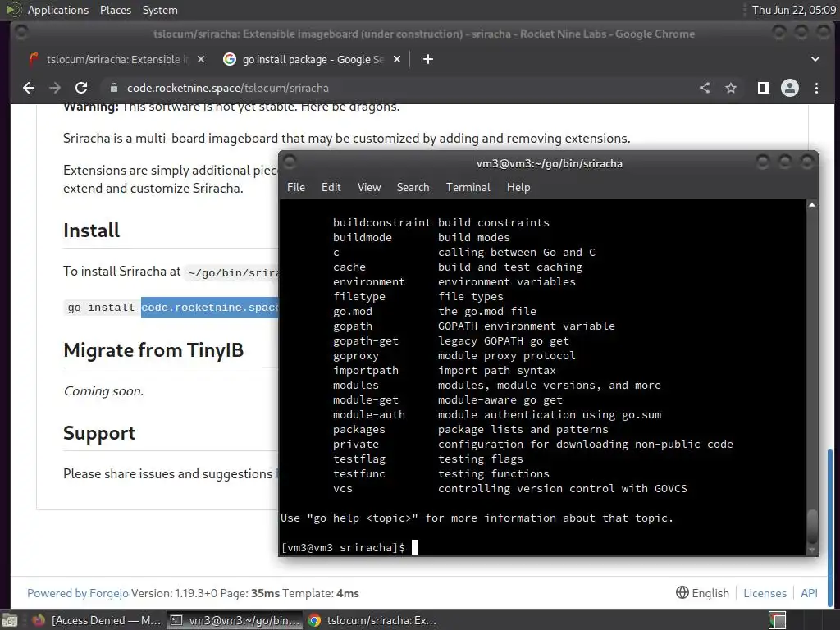Click Install heading
This screenshot has width=840, height=630.
coord(92,231)
